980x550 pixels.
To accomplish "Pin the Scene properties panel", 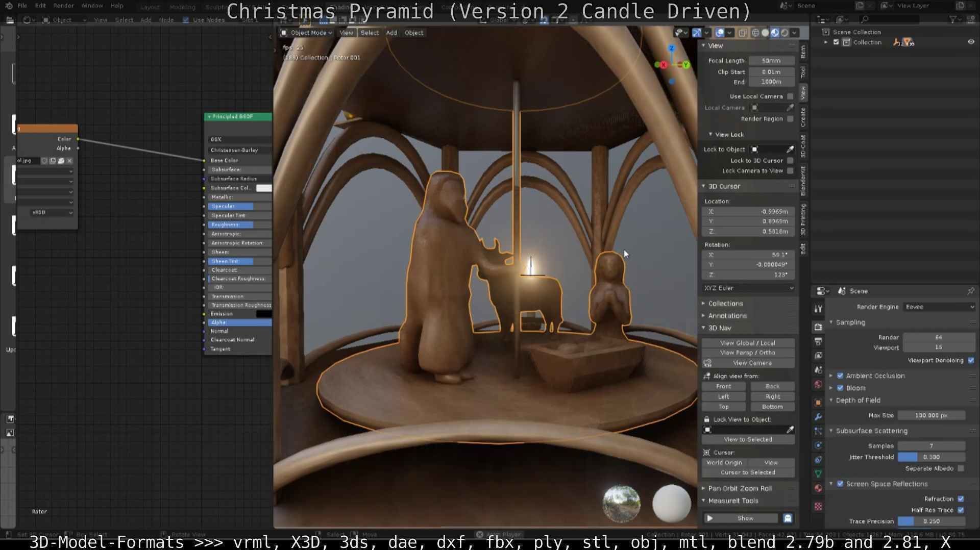I will click(970, 291).
